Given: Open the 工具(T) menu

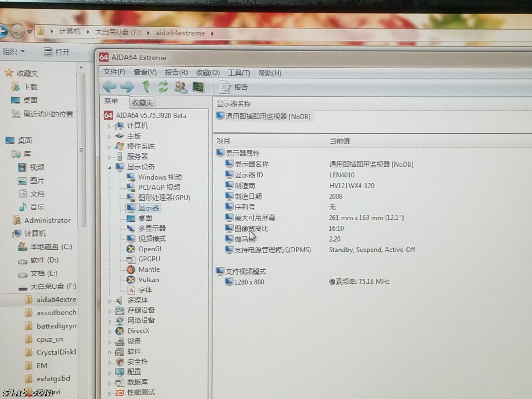Looking at the screenshot, I should (239, 73).
